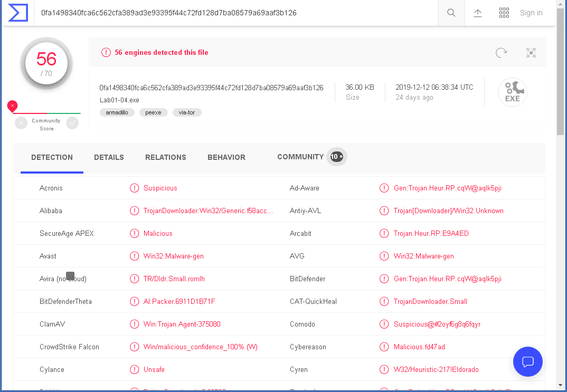Click the page vertical scrollbar thumb

click(x=561, y=72)
